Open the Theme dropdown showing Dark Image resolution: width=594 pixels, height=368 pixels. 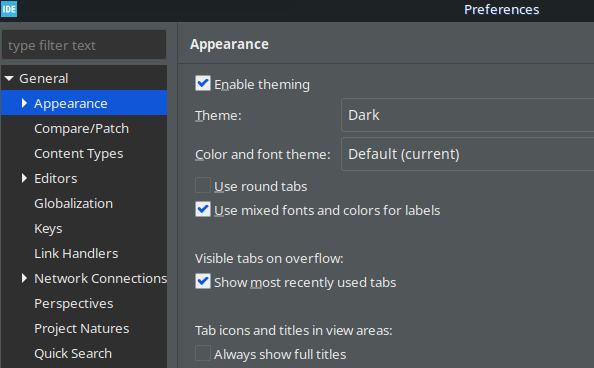click(x=467, y=115)
